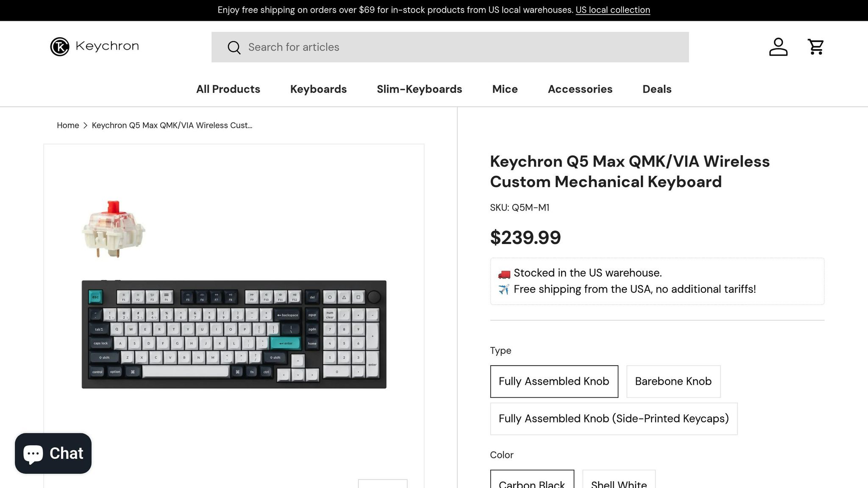
Task: Open the Accessories menu
Action: click(x=580, y=89)
